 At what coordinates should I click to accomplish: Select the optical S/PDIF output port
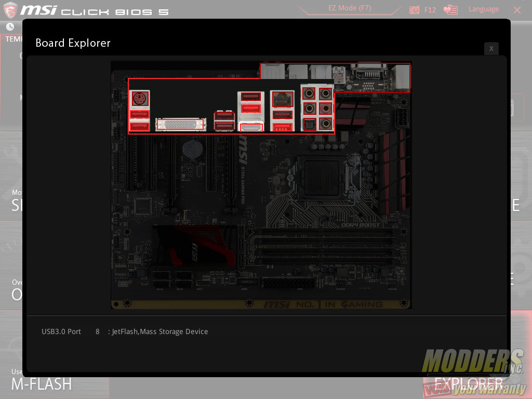[309, 124]
